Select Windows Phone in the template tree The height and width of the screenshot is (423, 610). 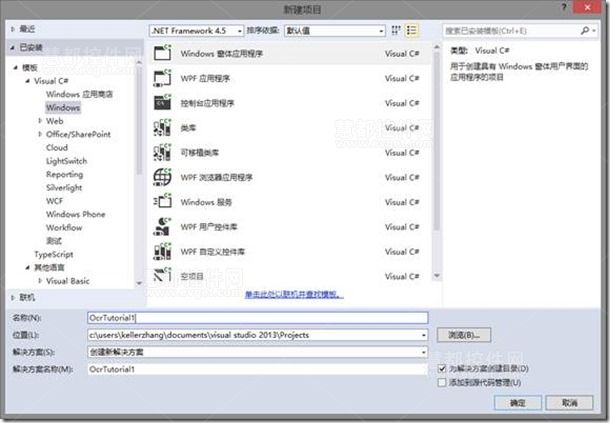point(75,214)
